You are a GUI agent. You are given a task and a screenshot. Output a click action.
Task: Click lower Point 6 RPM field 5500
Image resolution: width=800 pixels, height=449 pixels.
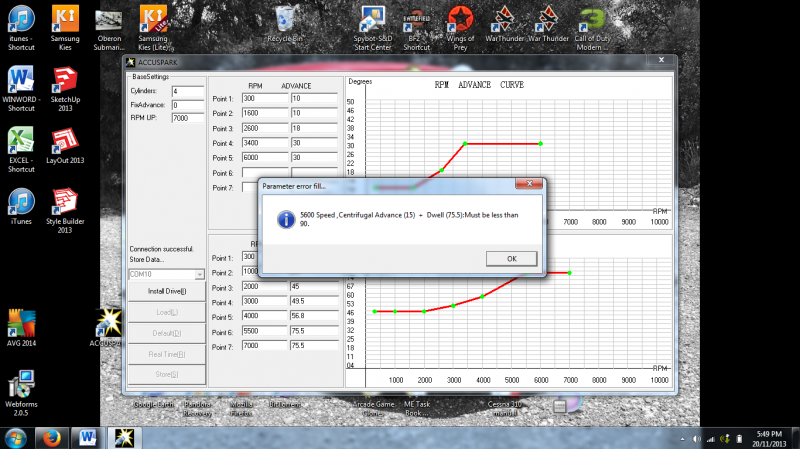coord(265,331)
